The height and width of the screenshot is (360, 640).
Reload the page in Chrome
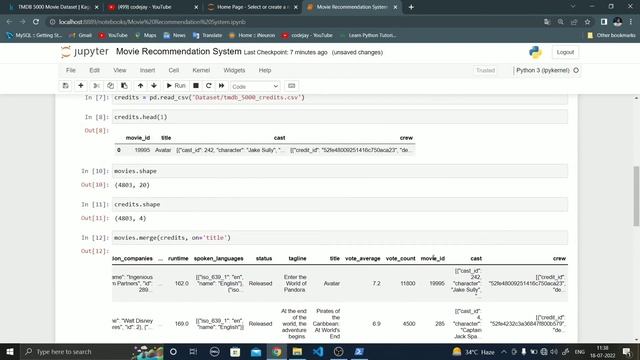[36, 22]
